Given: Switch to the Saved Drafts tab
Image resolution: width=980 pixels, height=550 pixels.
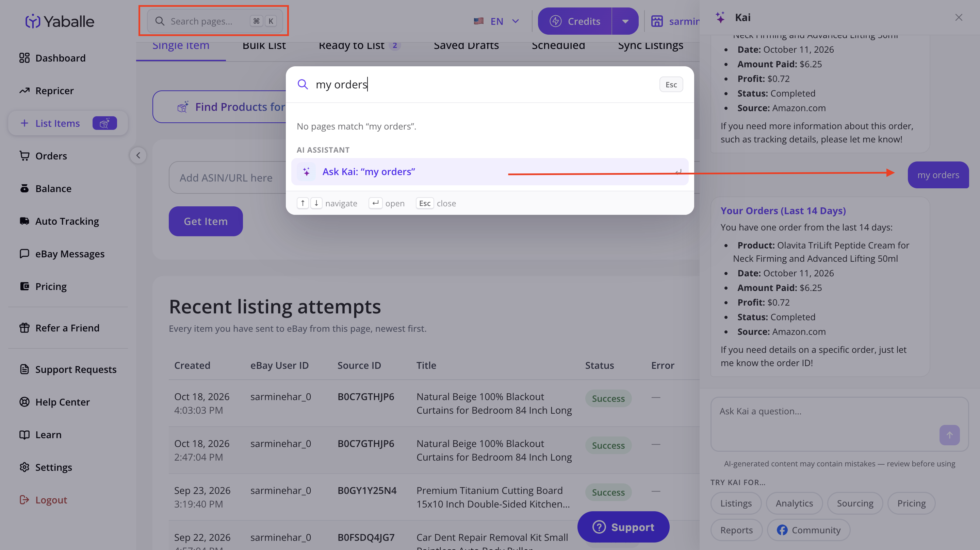Looking at the screenshot, I should click(x=466, y=46).
